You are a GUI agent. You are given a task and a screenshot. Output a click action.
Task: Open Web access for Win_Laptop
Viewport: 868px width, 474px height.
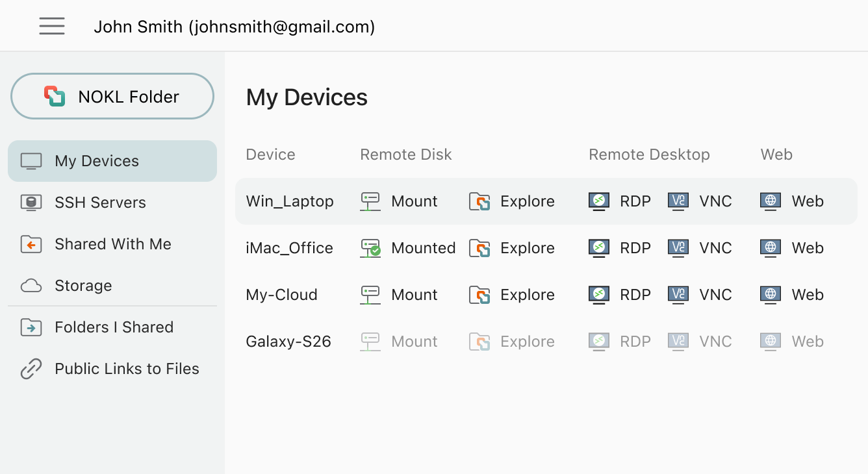click(808, 201)
